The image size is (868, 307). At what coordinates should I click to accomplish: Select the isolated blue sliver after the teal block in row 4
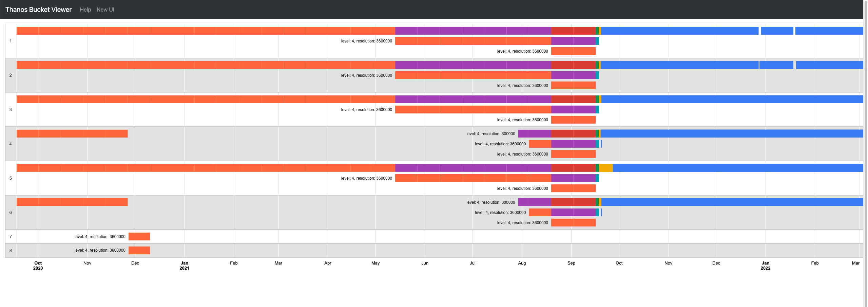602,144
